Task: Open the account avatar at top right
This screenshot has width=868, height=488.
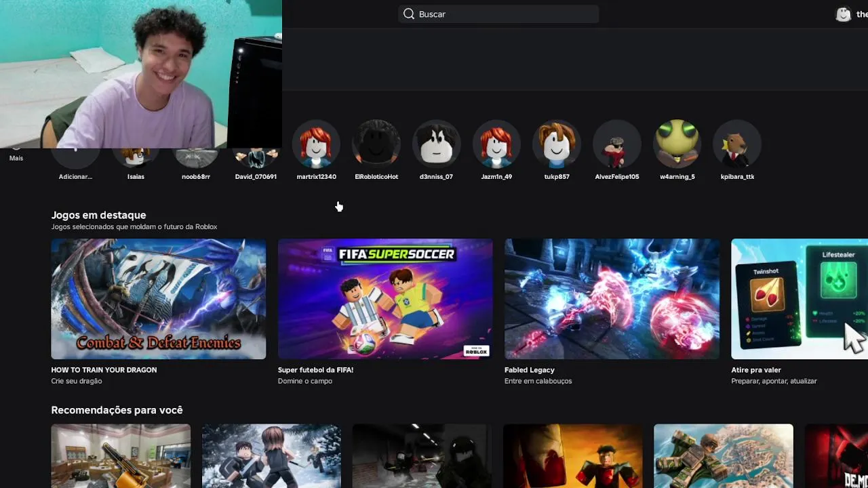Action: click(x=843, y=14)
